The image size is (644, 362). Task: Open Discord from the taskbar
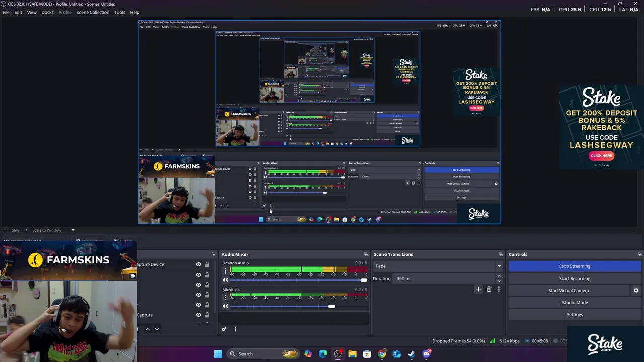[426, 354]
